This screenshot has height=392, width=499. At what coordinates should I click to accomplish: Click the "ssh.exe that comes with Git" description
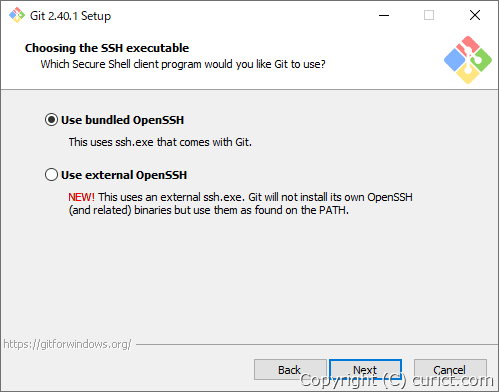point(160,142)
